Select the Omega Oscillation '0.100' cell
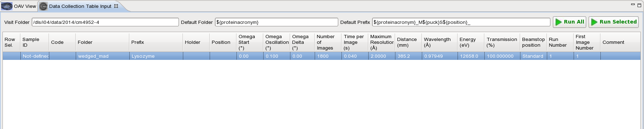The height and width of the screenshot is (129, 644). (x=276, y=56)
